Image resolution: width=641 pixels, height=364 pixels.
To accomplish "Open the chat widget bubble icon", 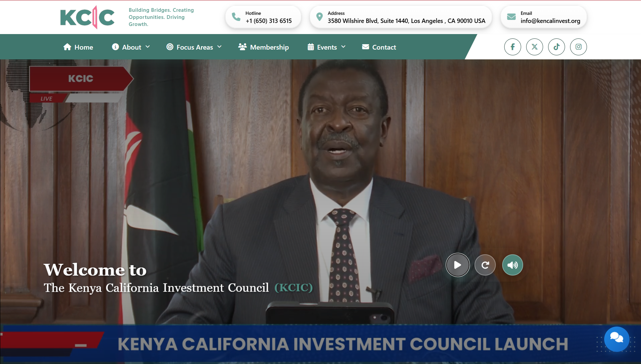I will coord(617,339).
